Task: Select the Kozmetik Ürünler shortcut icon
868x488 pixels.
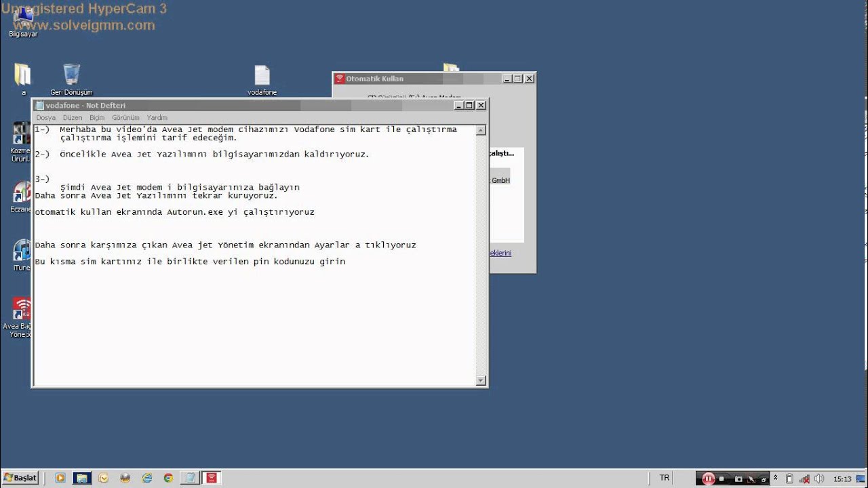Action: click(22, 142)
